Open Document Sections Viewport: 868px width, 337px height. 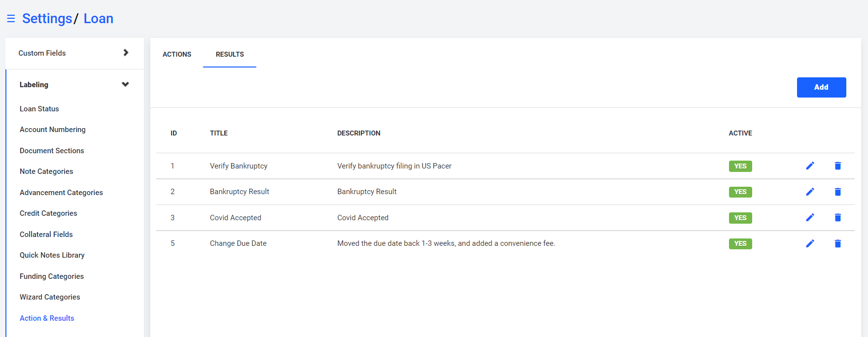point(52,151)
